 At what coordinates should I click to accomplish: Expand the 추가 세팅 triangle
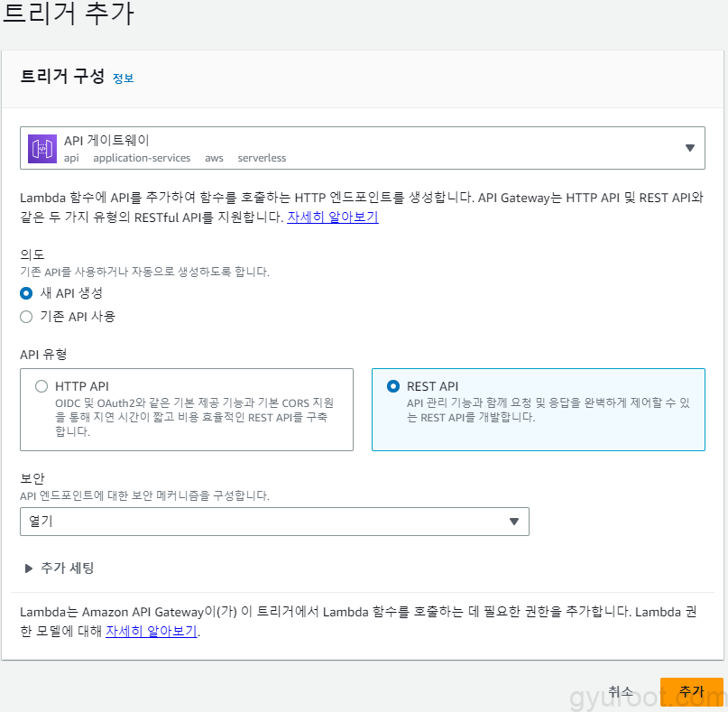pyautogui.click(x=29, y=569)
